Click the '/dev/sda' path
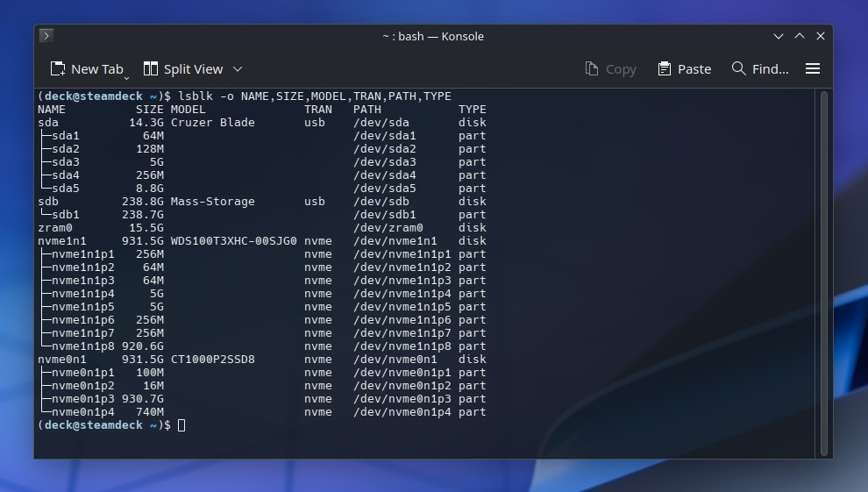This screenshot has width=868, height=492. tap(381, 122)
